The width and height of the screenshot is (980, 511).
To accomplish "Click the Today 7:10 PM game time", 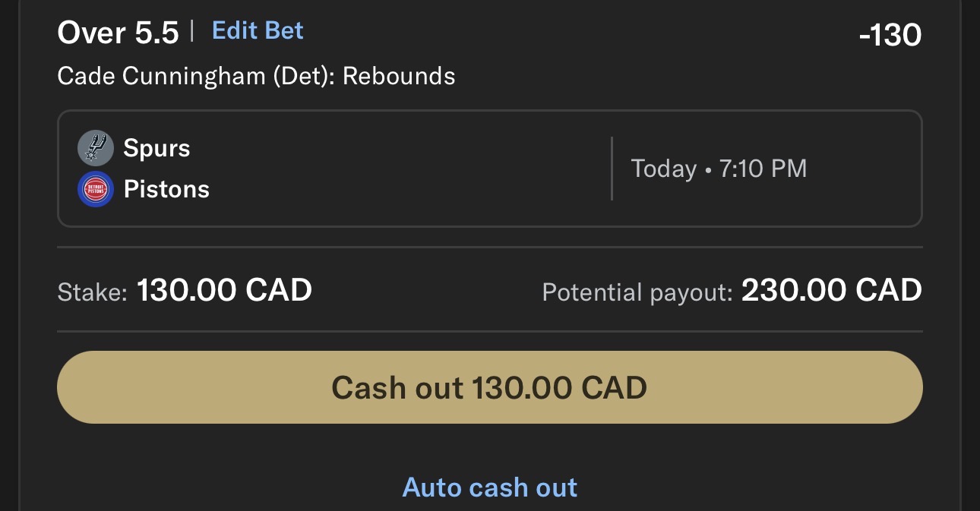I will (x=719, y=169).
